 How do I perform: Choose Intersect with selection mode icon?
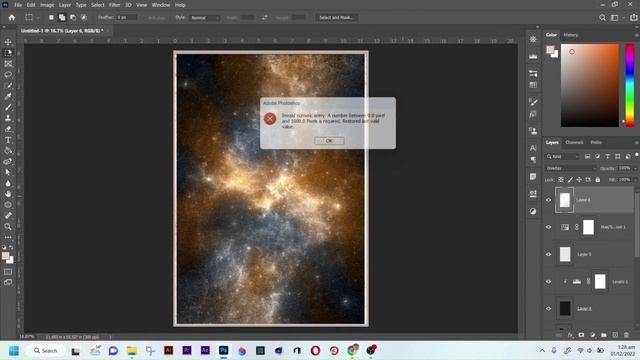click(84, 18)
